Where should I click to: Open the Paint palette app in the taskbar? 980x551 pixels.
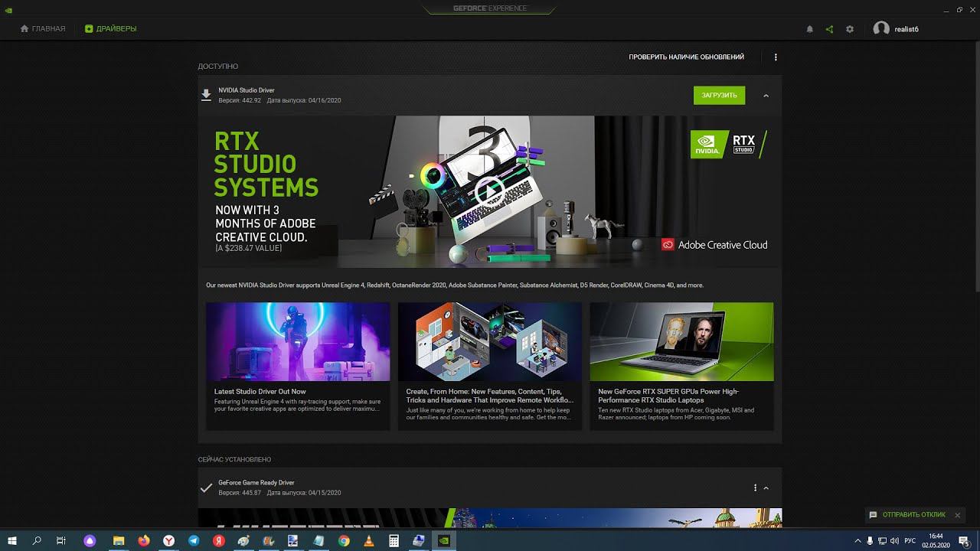pos(243,541)
